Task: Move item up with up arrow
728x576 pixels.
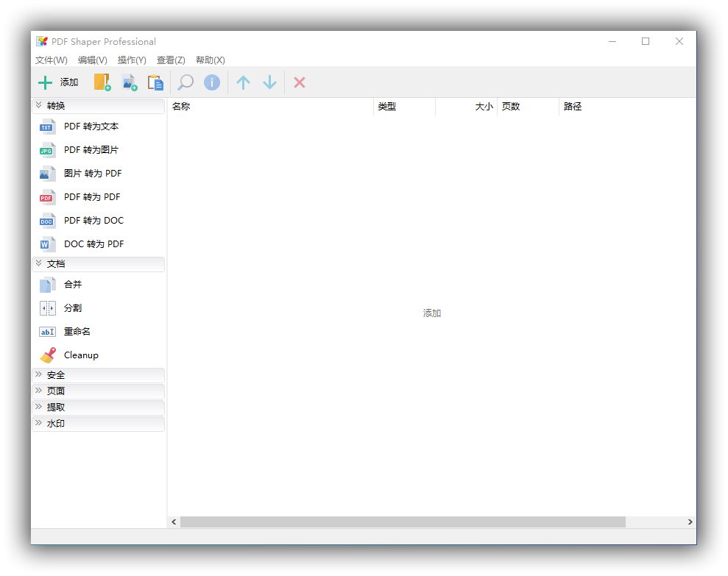Action: coord(243,82)
